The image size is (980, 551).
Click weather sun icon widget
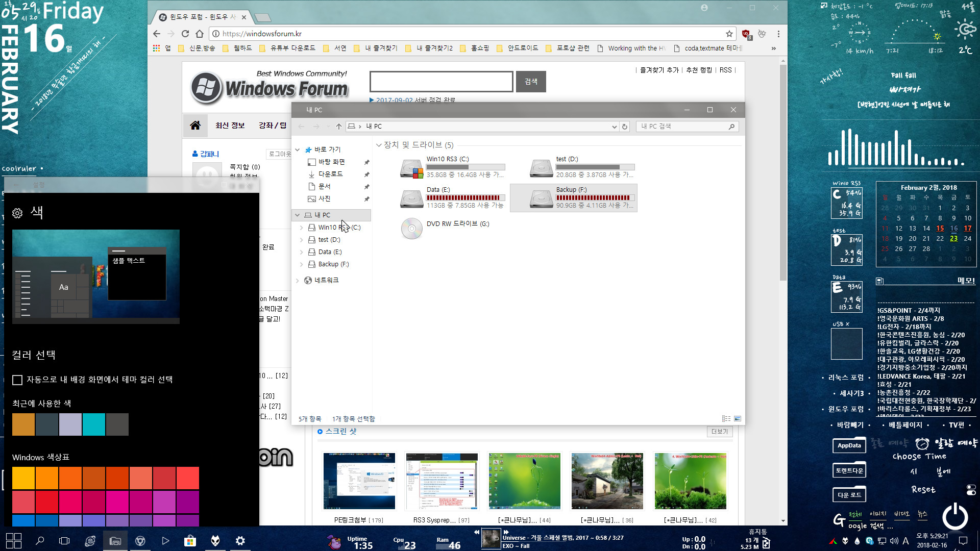point(966,29)
